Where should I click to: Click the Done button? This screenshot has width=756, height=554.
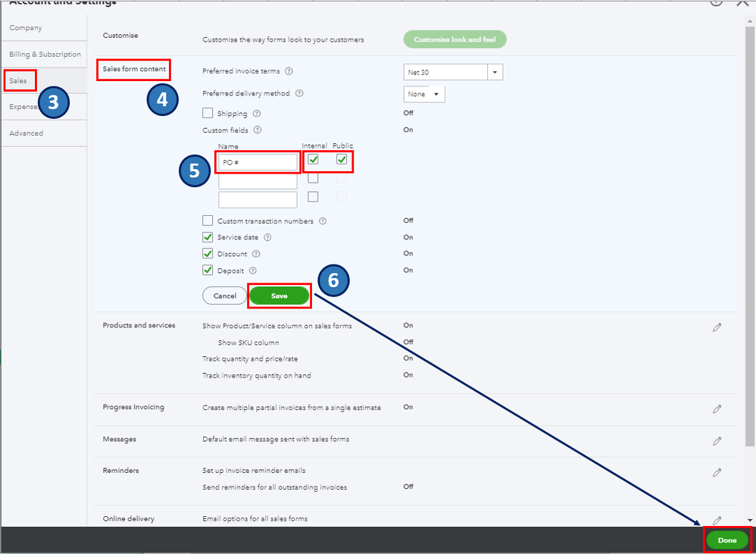(x=727, y=540)
